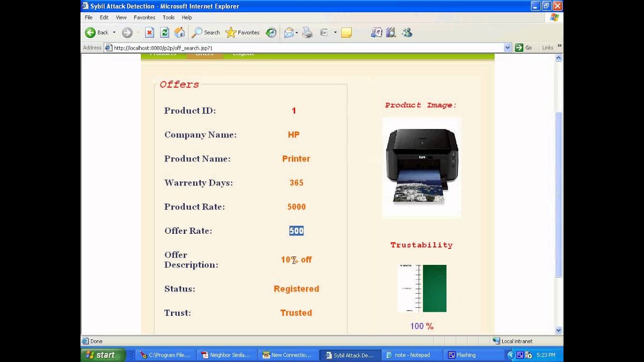Open the Favorites menu
Image resolution: width=644 pixels, height=362 pixels.
pos(144,17)
